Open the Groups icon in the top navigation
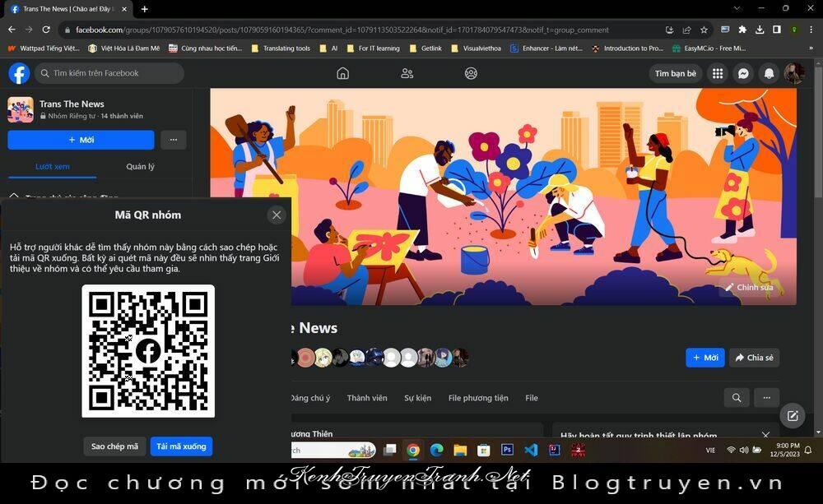This screenshot has height=504, width=823. (471, 73)
